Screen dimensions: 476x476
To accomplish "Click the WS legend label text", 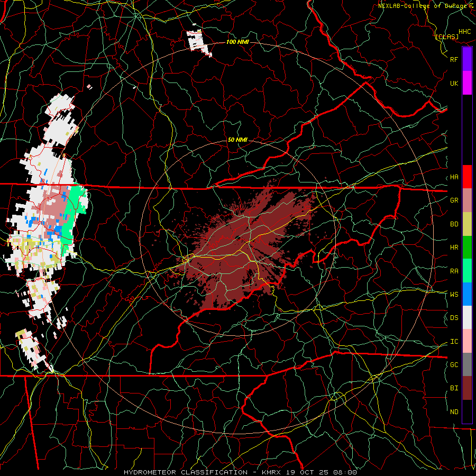I will coord(454,295).
